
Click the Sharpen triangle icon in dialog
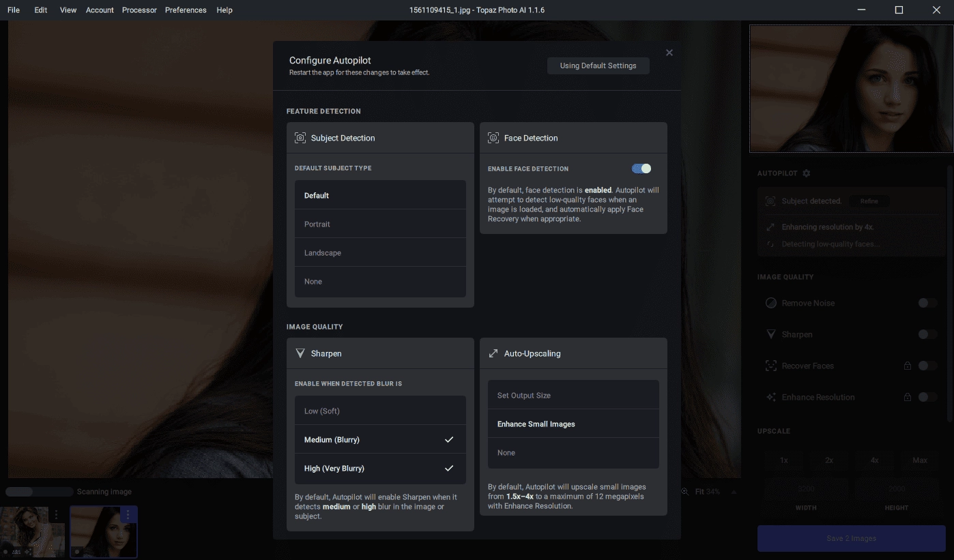point(300,353)
